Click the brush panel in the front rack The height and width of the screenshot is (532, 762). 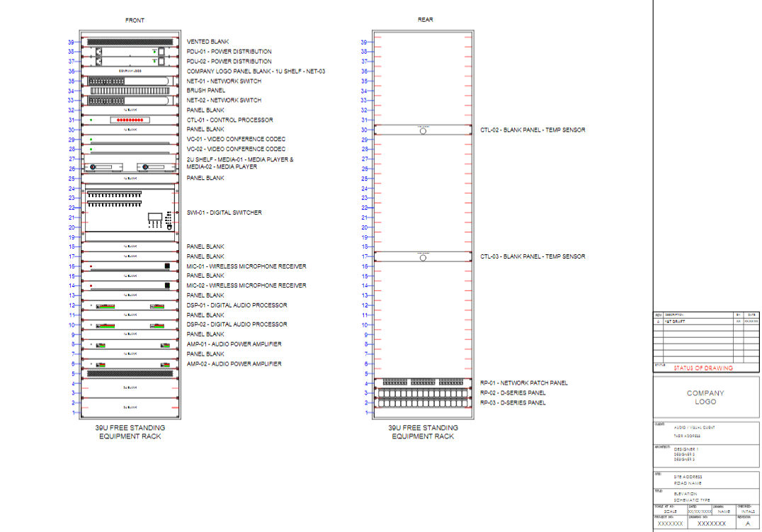click(130, 90)
